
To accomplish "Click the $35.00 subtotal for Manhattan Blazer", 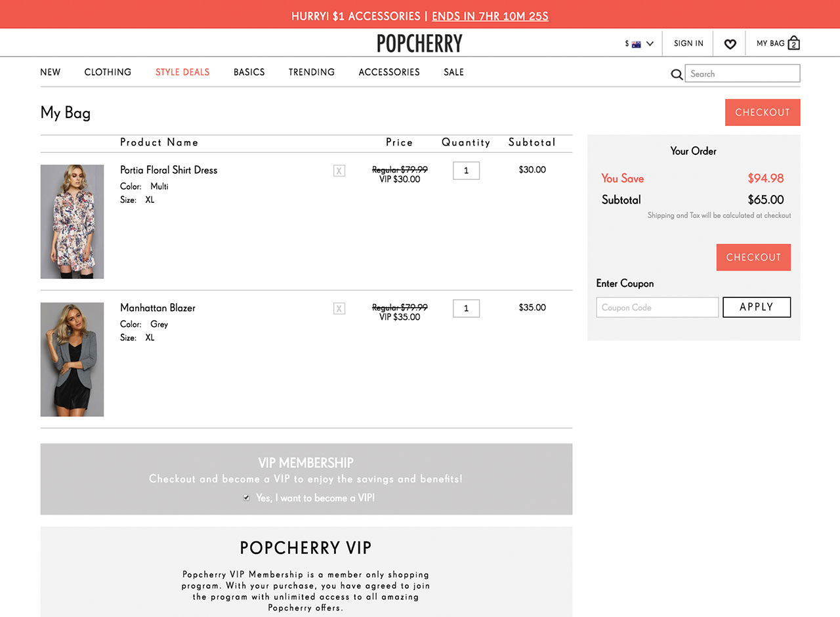I will [532, 307].
